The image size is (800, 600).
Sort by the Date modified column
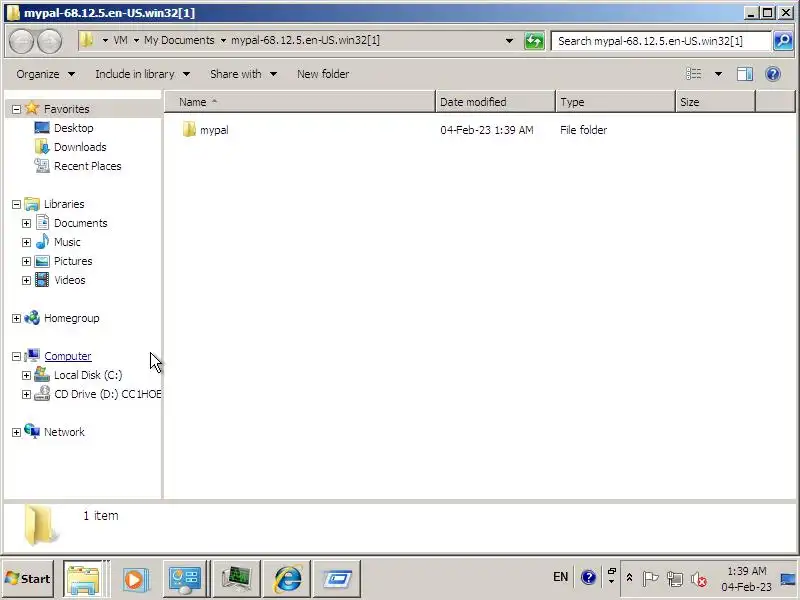click(x=495, y=102)
